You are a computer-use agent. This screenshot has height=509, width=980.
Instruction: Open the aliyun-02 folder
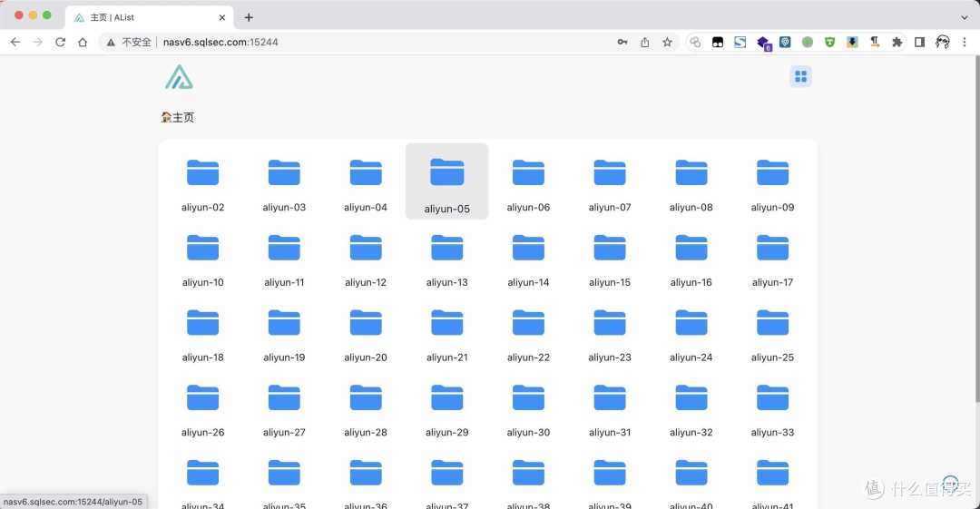(x=202, y=181)
